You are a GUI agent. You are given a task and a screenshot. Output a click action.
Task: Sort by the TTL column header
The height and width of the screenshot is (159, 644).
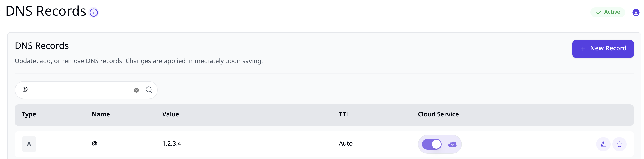coord(344,114)
